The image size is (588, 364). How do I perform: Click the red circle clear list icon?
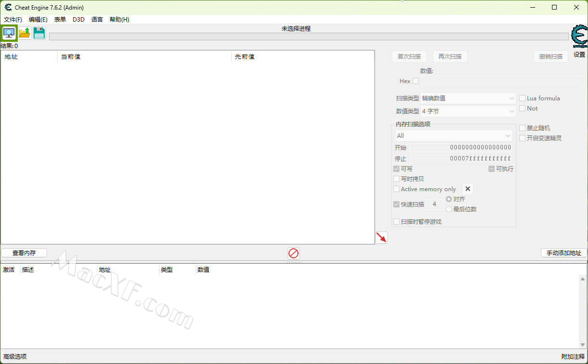293,254
